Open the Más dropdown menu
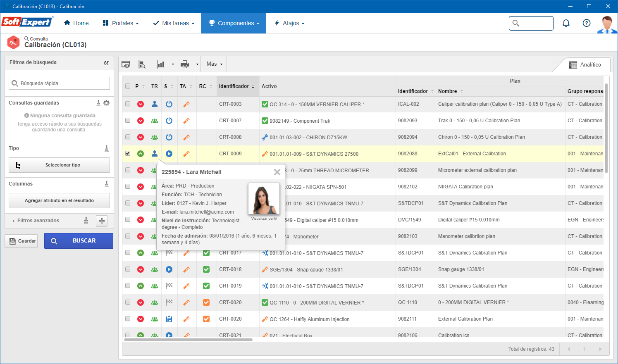Viewport: 618px width, 364px height. coord(215,64)
